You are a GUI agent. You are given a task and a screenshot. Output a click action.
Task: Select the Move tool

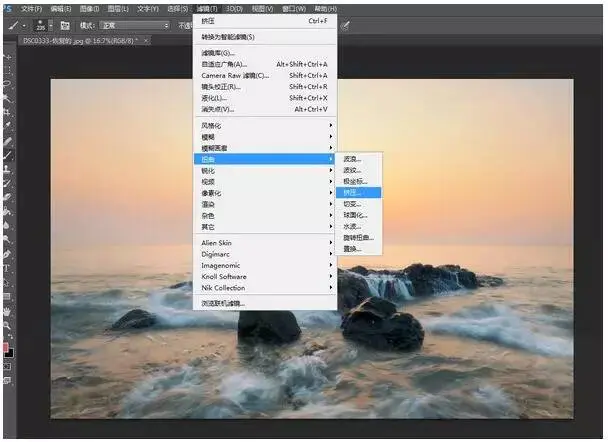tap(7, 57)
